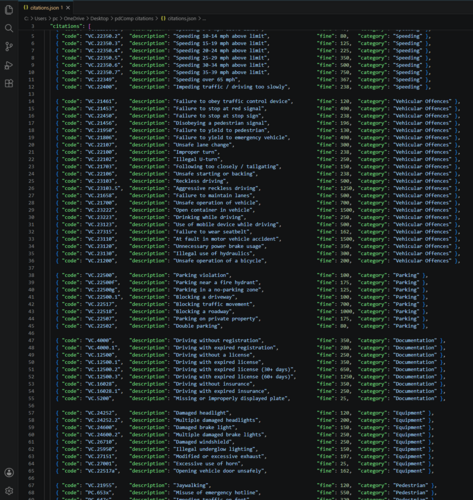473x500 pixels.
Task: Open the Run and Debug view
Action: click(9, 65)
